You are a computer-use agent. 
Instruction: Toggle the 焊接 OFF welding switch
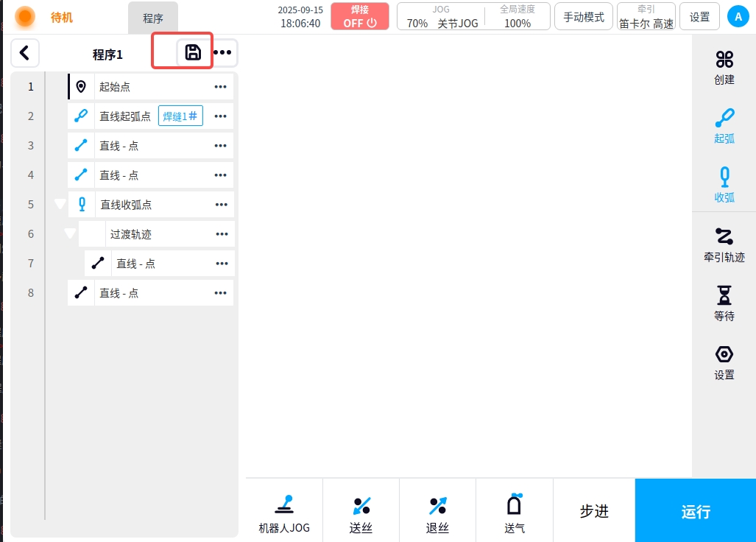point(360,16)
